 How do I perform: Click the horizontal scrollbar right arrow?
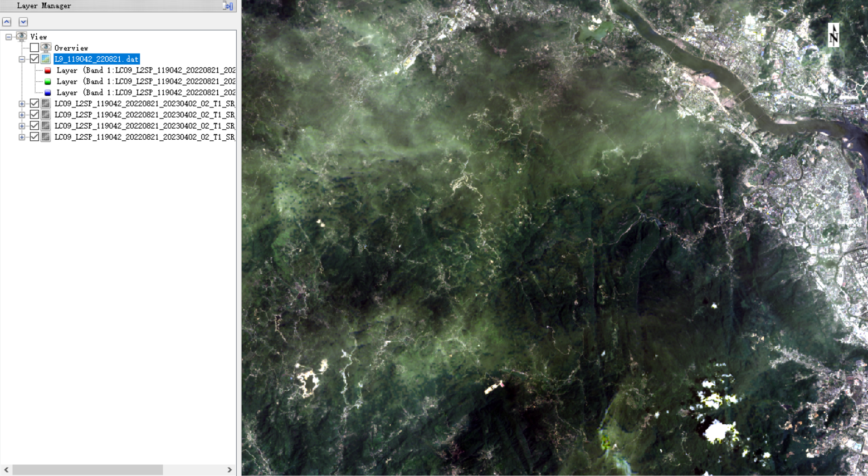coord(230,470)
